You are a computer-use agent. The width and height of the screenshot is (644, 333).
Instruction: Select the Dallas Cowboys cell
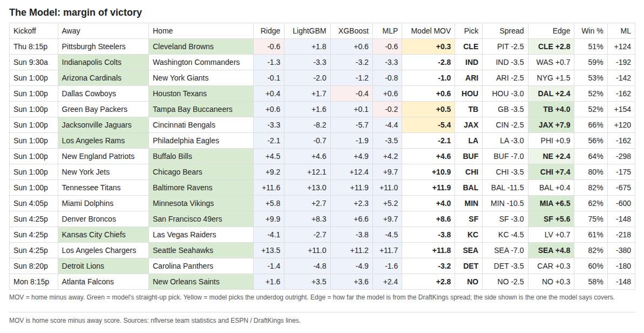[103, 94]
